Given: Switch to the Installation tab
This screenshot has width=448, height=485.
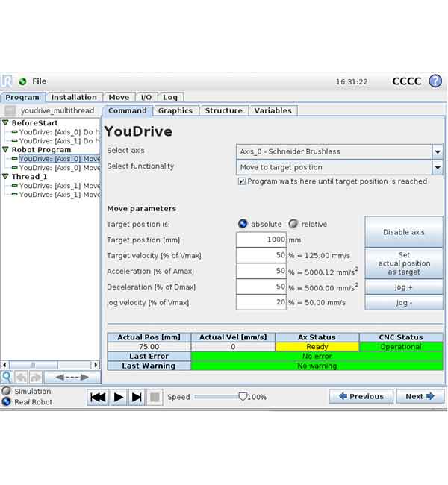Looking at the screenshot, I should (x=74, y=97).
